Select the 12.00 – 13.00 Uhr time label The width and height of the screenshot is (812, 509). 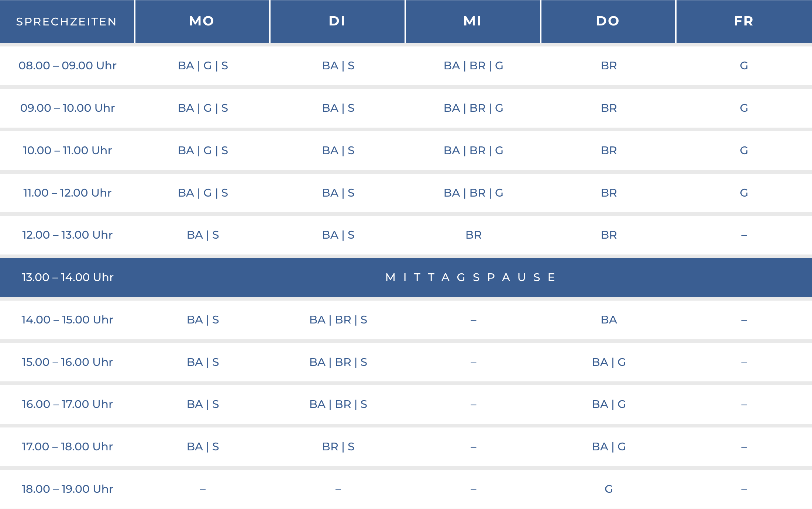(68, 235)
